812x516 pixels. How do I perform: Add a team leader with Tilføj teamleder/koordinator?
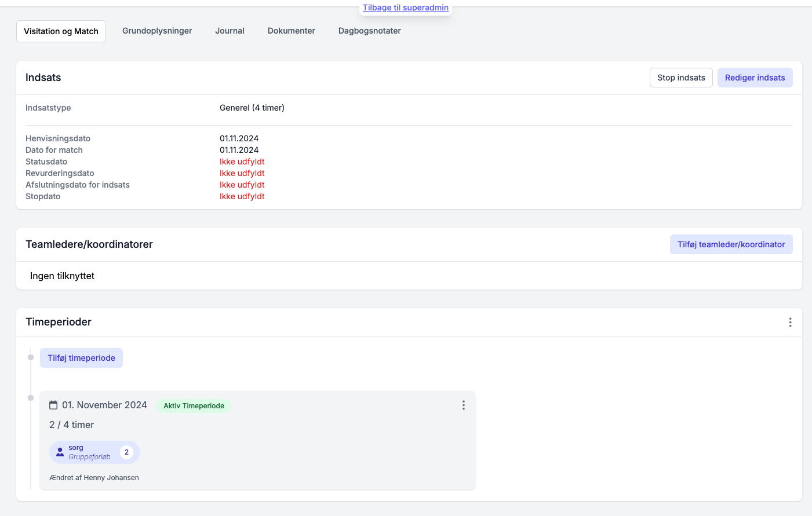pos(731,244)
